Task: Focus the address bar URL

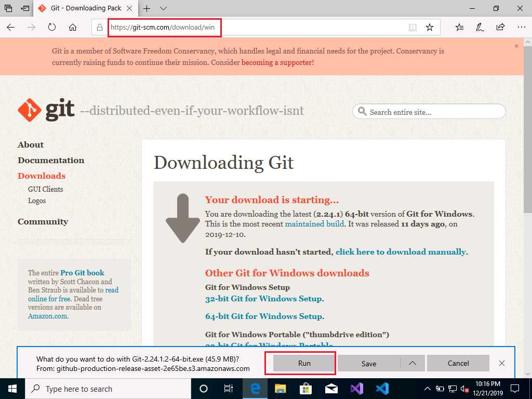Action: point(163,27)
